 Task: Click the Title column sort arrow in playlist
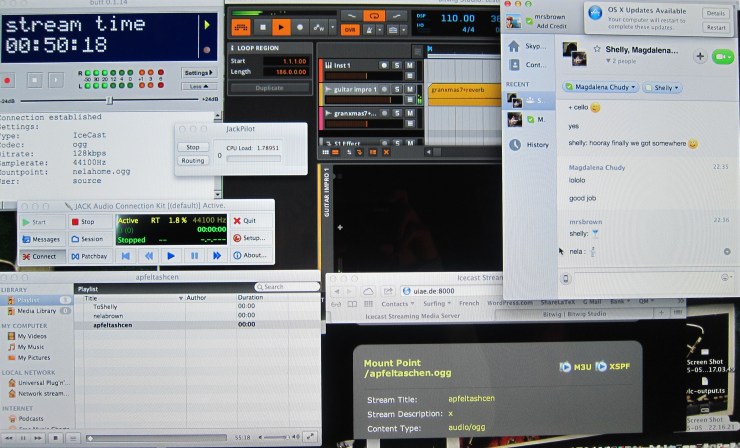coord(181,298)
